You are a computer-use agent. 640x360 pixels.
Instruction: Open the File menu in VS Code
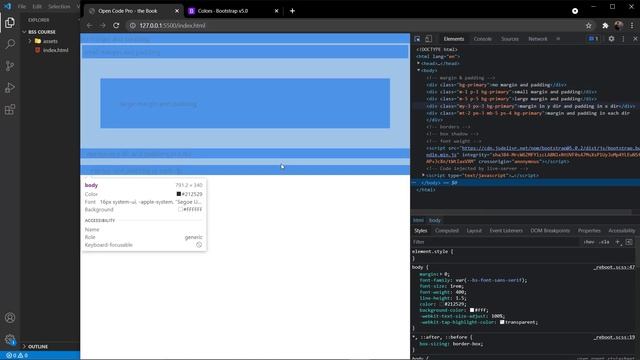click(x=22, y=7)
